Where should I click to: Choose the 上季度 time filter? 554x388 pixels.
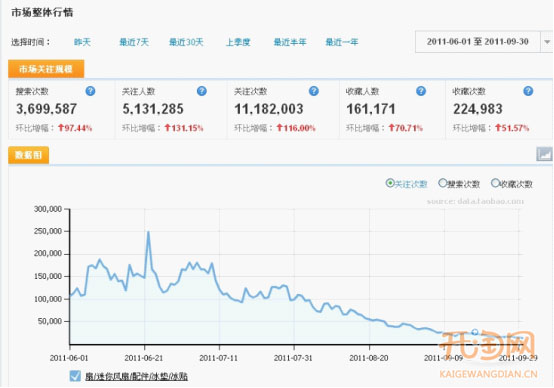tap(238, 42)
